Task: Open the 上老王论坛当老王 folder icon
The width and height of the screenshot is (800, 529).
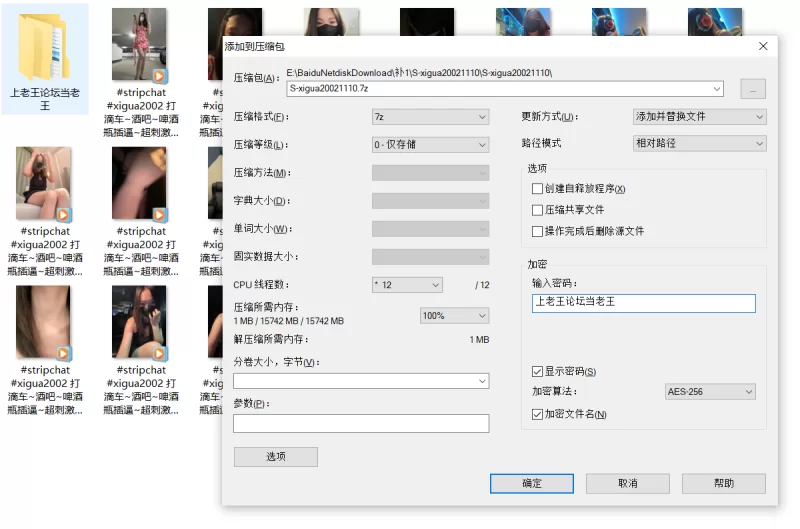Action: point(45,48)
